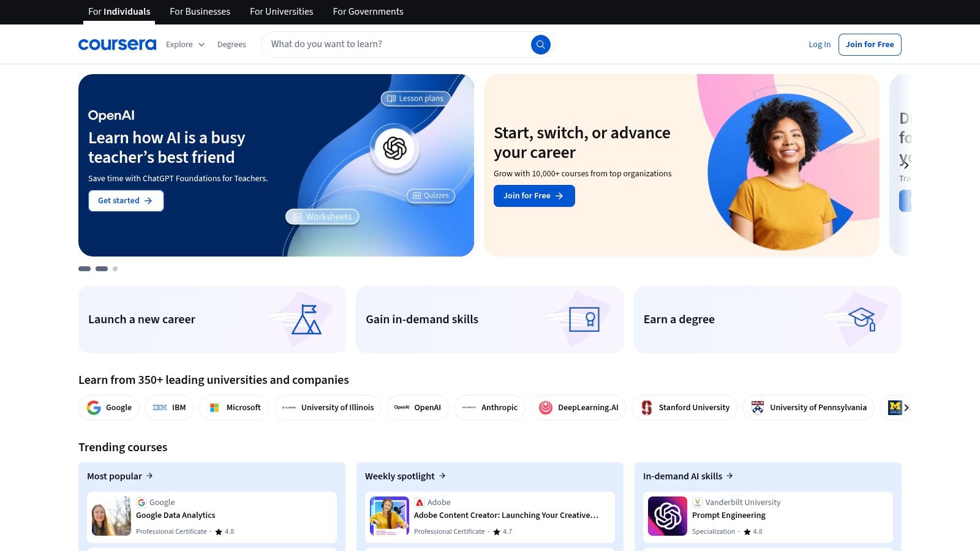Open the Log In page

click(x=820, y=44)
